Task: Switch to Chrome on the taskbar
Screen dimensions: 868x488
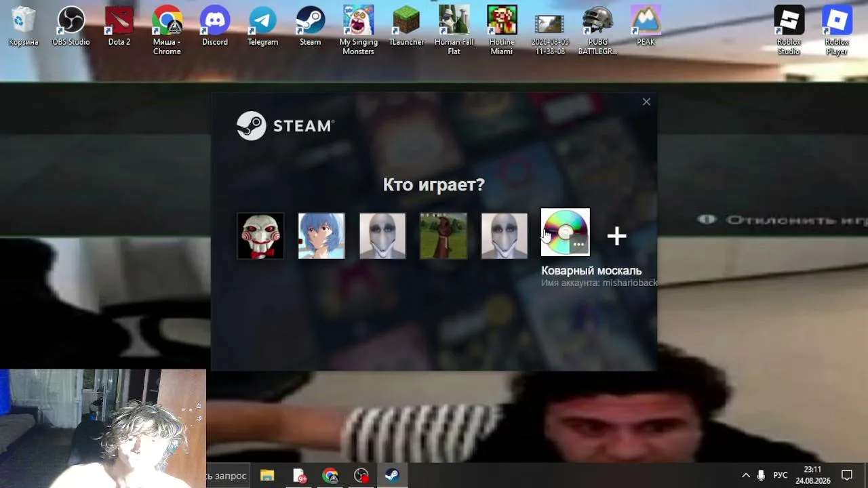Action: (330, 476)
